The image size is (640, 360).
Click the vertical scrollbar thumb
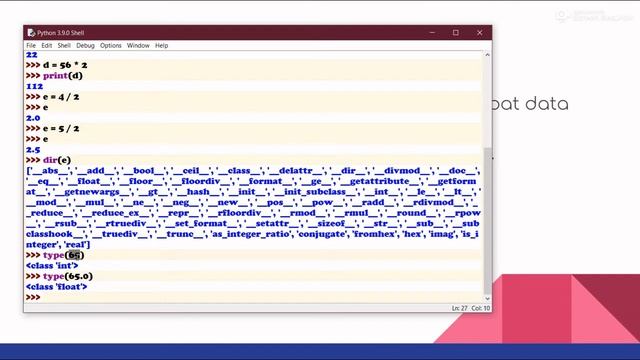(487, 221)
